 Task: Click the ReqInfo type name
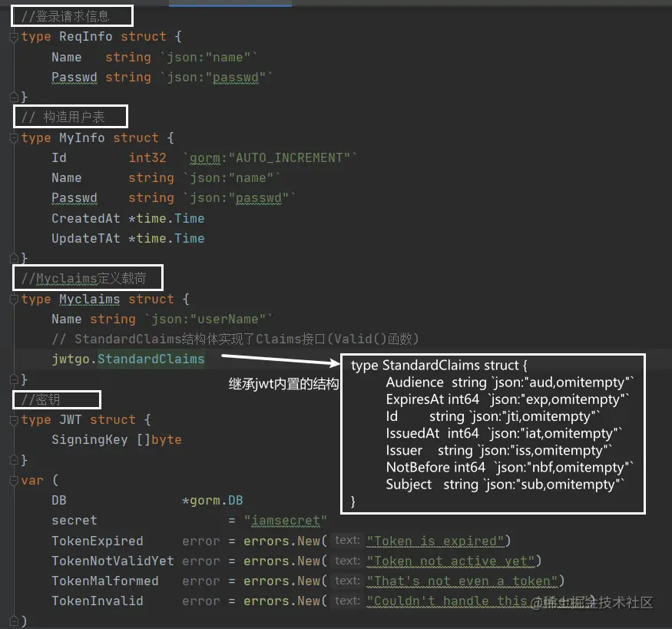point(86,36)
